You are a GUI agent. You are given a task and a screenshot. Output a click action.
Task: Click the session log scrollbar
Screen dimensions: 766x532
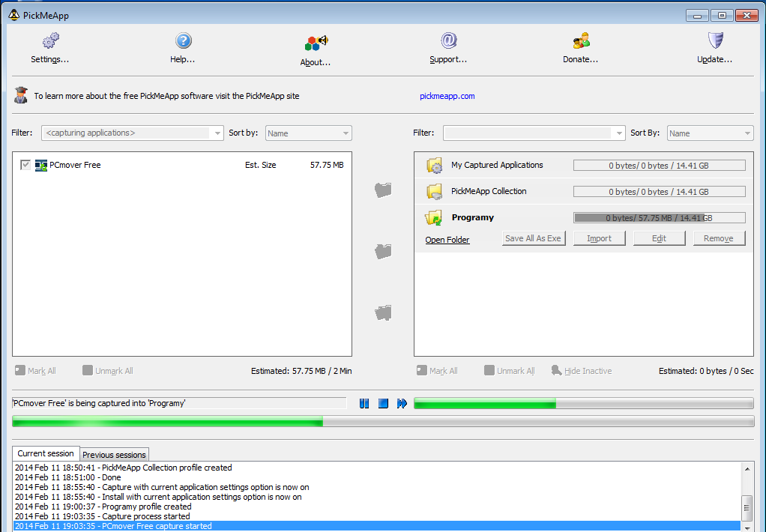[747, 507]
